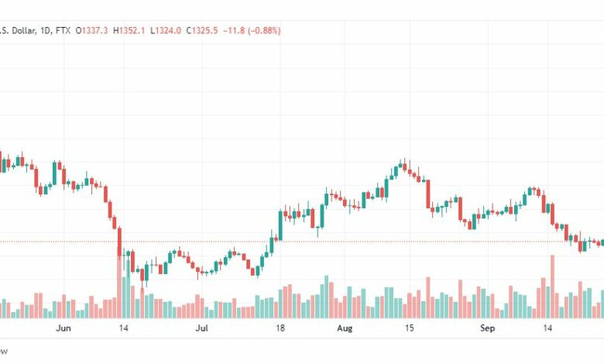This screenshot has width=604, height=364.
Task: Select the high value H1352.1
Action: pos(129,30)
